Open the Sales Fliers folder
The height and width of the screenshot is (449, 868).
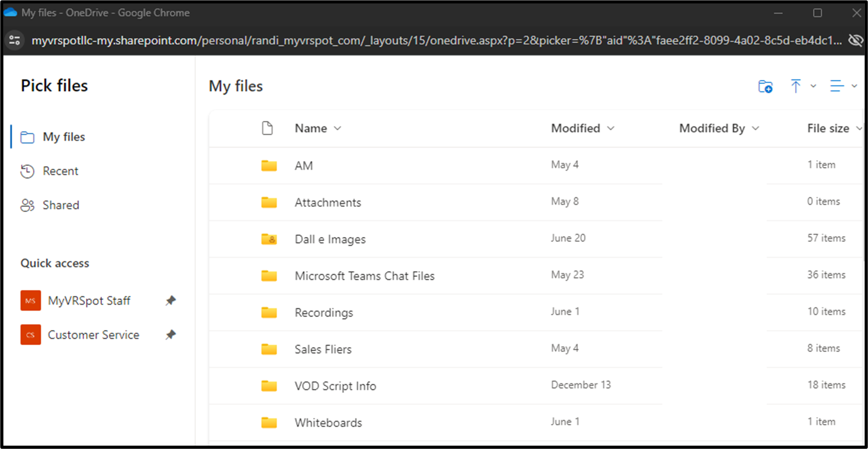click(323, 349)
